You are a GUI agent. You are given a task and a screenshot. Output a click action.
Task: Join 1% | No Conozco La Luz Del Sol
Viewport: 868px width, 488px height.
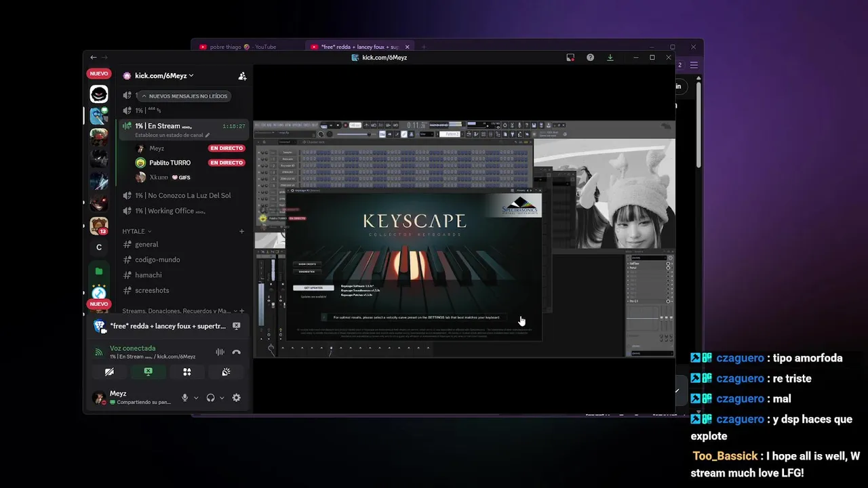pos(182,195)
